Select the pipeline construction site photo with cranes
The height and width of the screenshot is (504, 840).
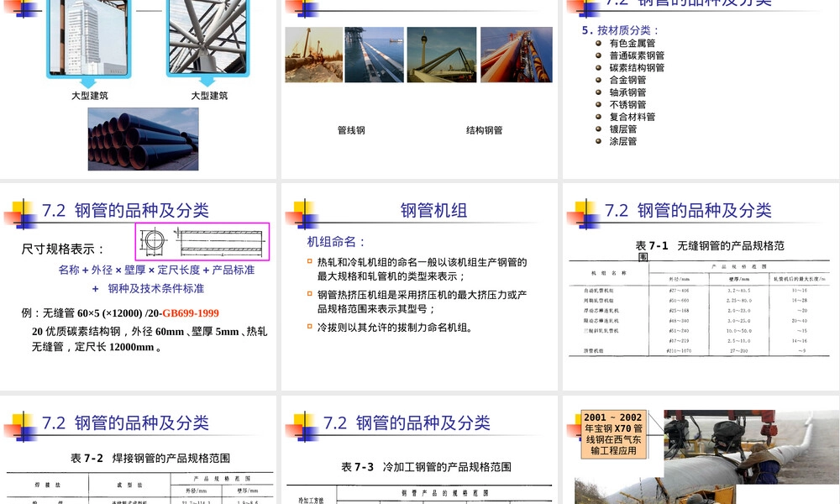coord(314,55)
